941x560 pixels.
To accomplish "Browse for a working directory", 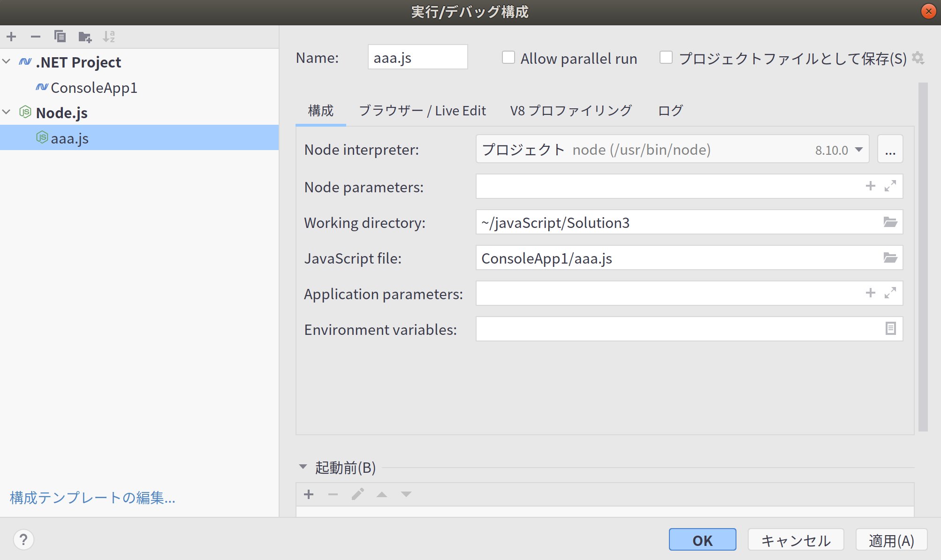I will click(890, 222).
